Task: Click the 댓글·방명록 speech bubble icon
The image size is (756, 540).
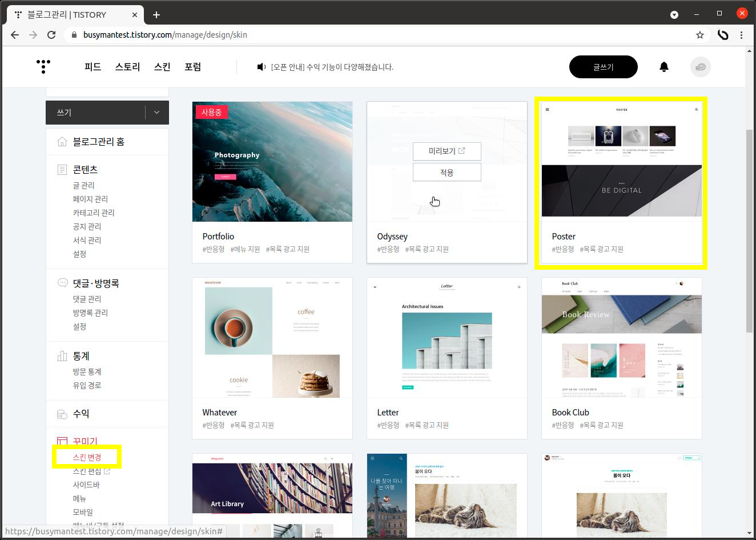Action: coord(62,283)
